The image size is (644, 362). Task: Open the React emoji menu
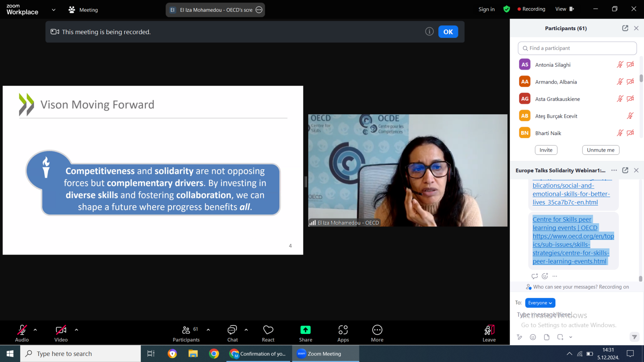(268, 333)
